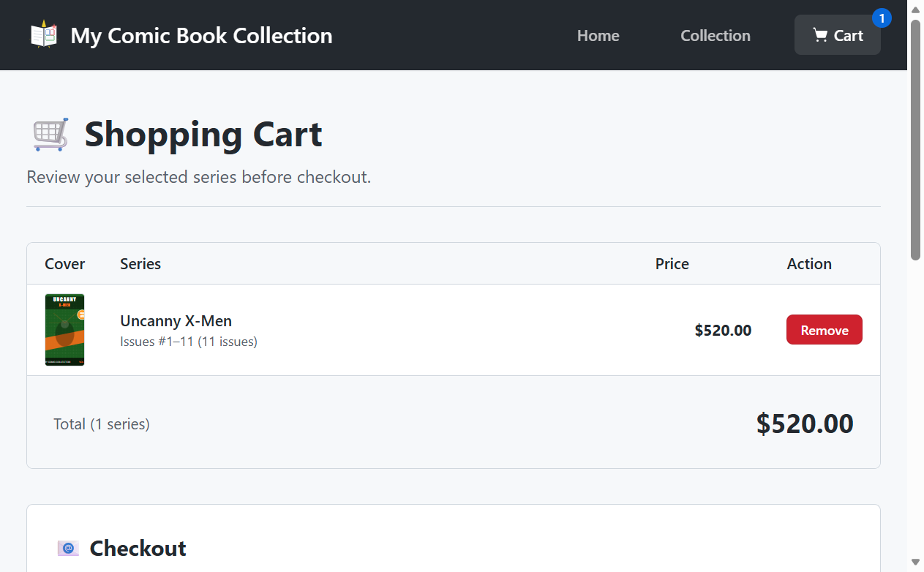Click the Price column header
This screenshot has height=572, width=924.
[x=672, y=264]
